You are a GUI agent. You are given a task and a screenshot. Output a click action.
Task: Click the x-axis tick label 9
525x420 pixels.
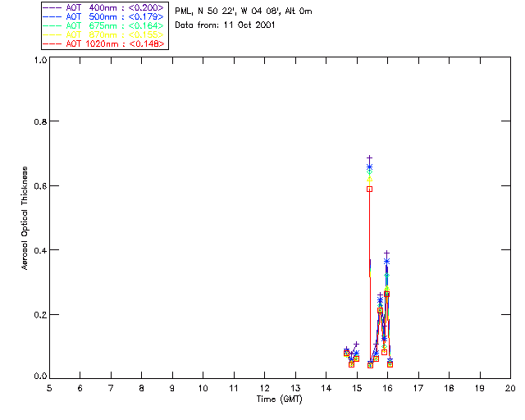(172, 388)
